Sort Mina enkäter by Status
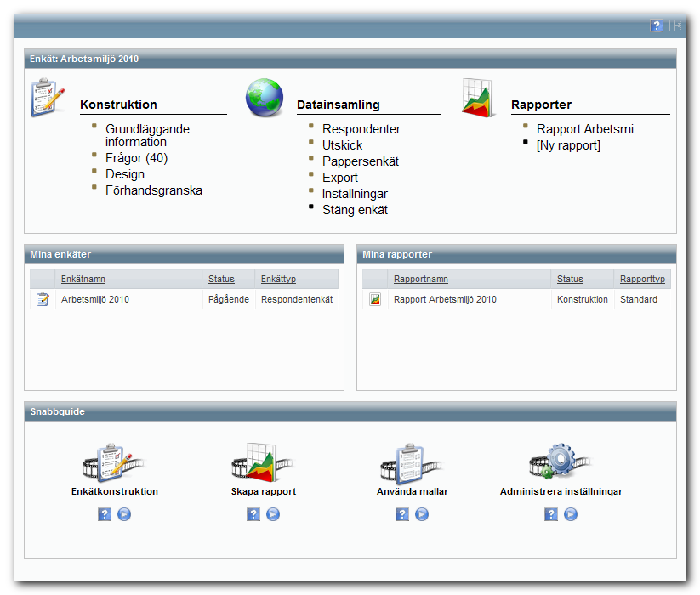Image resolution: width=700 pixels, height=595 pixels. point(221,279)
